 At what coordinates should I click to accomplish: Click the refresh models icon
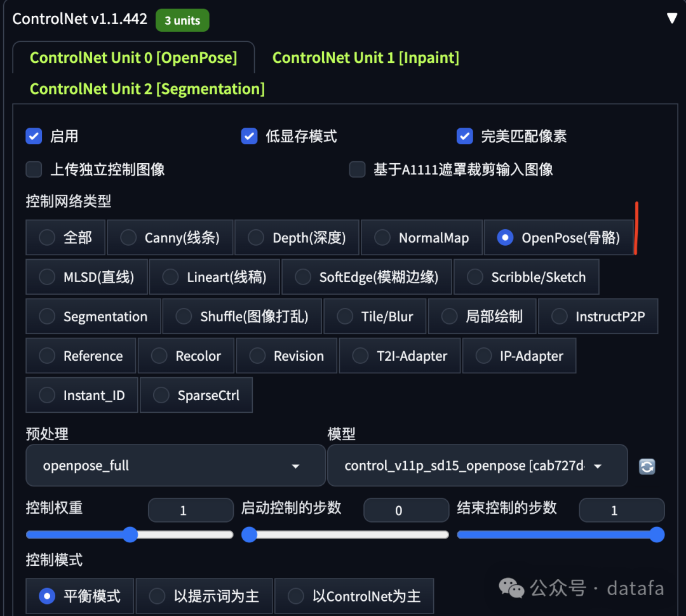click(647, 466)
